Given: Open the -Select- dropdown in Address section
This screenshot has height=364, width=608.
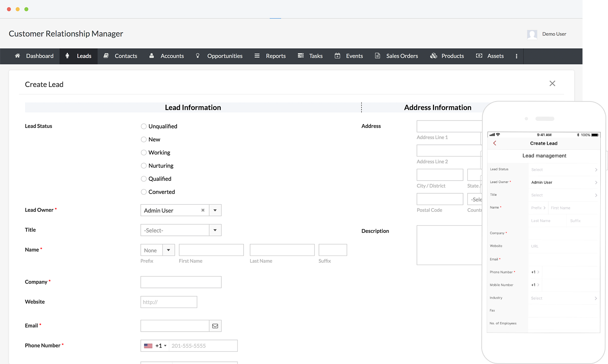Looking at the screenshot, I should (x=475, y=199).
